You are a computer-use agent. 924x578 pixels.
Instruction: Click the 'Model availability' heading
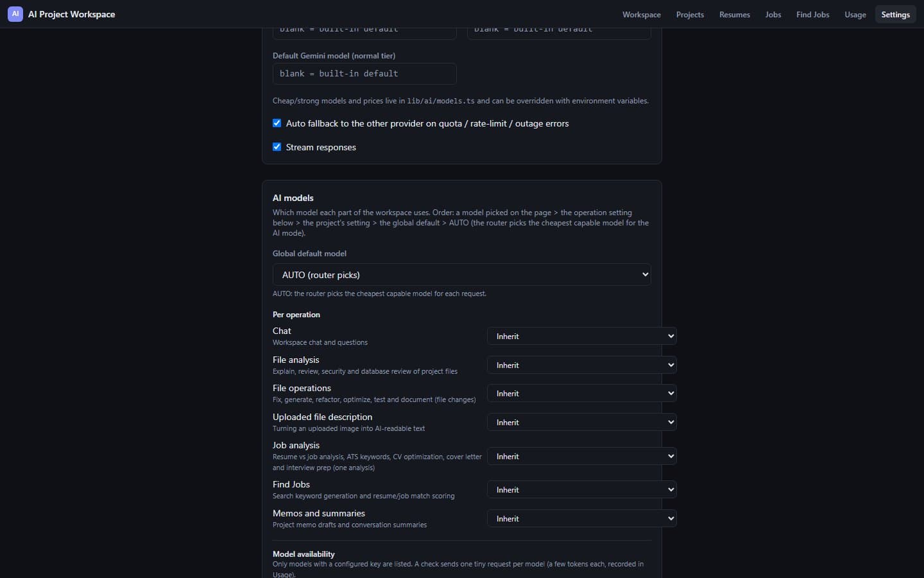point(304,554)
